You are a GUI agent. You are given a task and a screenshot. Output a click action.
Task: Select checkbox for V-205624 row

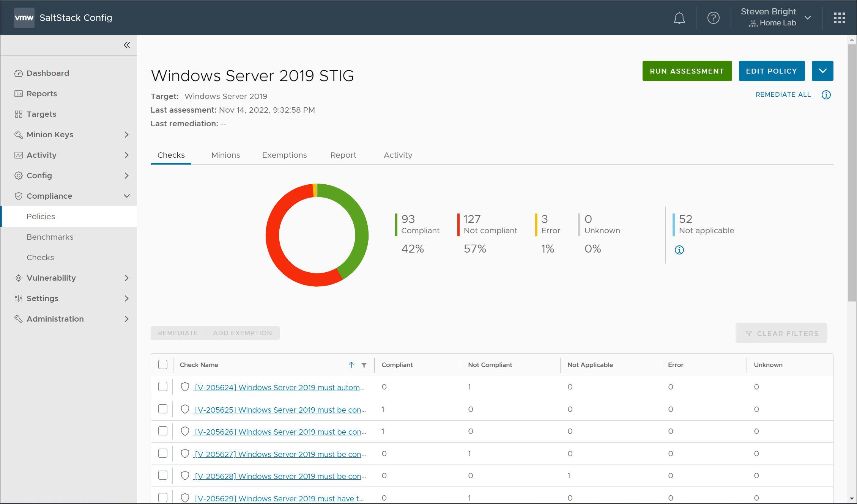point(163,386)
